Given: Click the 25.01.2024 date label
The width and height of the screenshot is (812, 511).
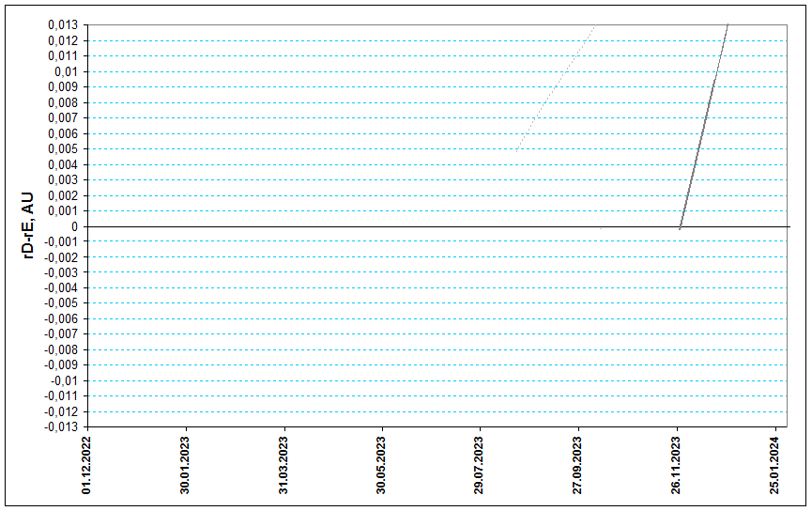Looking at the screenshot, I should click(774, 465).
